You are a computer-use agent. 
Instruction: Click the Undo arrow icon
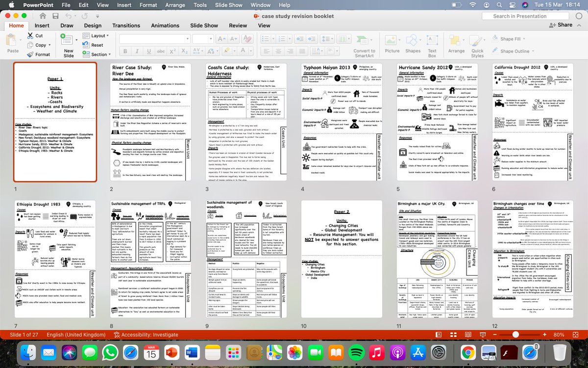tap(69, 16)
